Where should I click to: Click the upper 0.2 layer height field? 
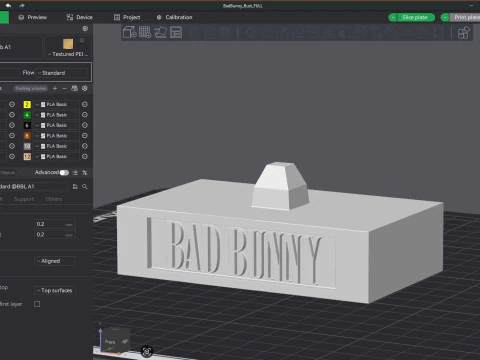coord(55,224)
